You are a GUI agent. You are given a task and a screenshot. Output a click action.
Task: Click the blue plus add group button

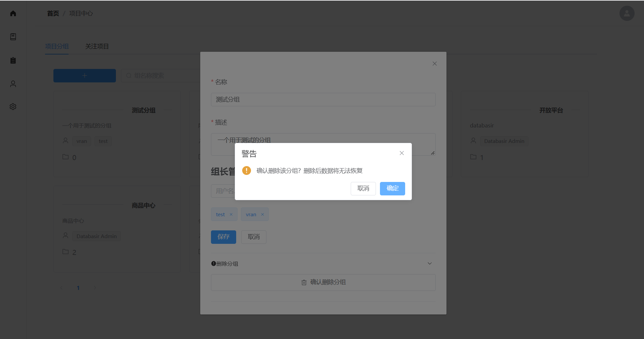point(84,76)
